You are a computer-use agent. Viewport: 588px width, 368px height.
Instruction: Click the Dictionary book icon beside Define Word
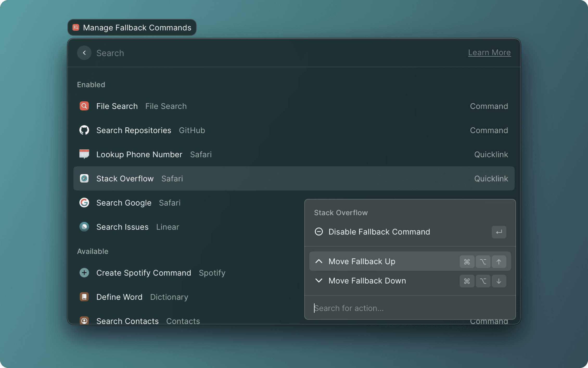(84, 297)
